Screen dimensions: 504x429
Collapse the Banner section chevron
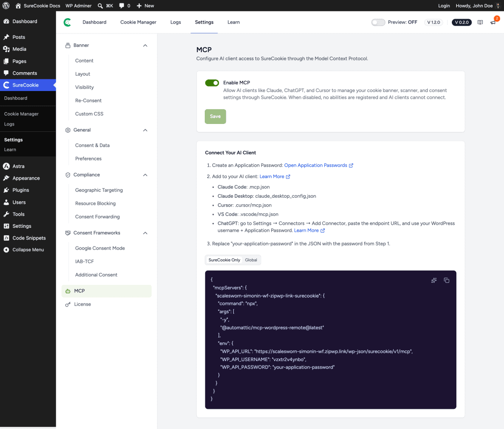coord(145,45)
